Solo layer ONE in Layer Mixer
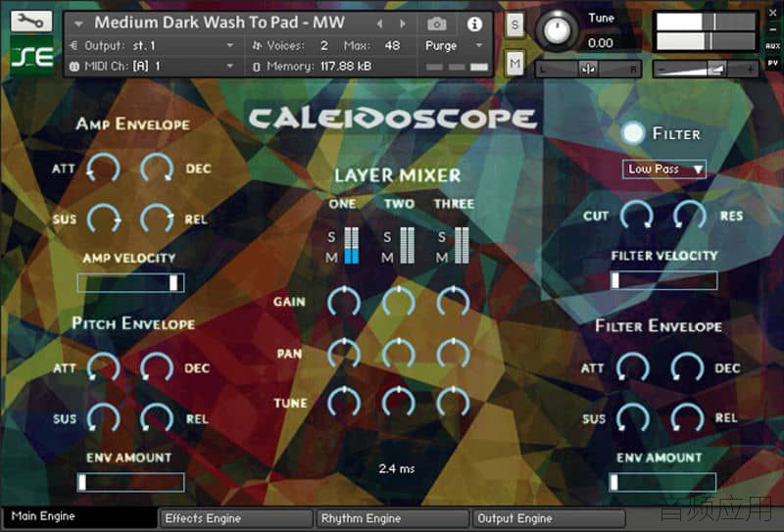The height and width of the screenshot is (532, 784). [x=331, y=236]
